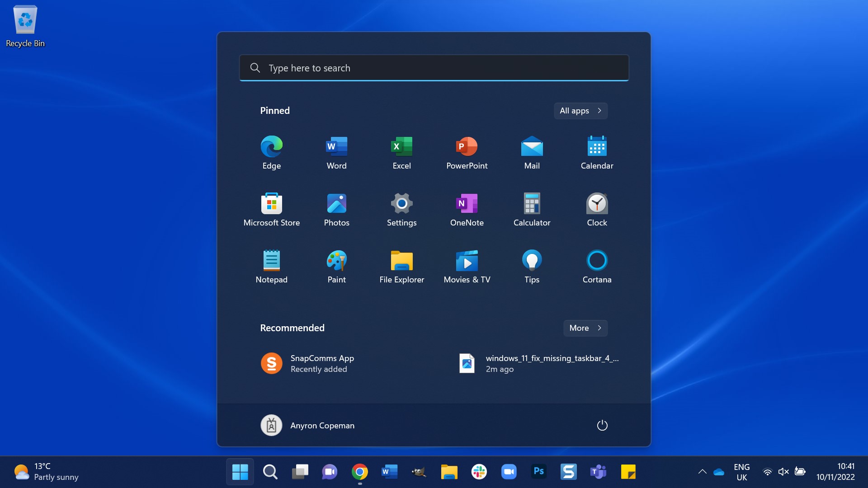The image size is (868, 488).
Task: Open Windows taskbar search
Action: (271, 471)
